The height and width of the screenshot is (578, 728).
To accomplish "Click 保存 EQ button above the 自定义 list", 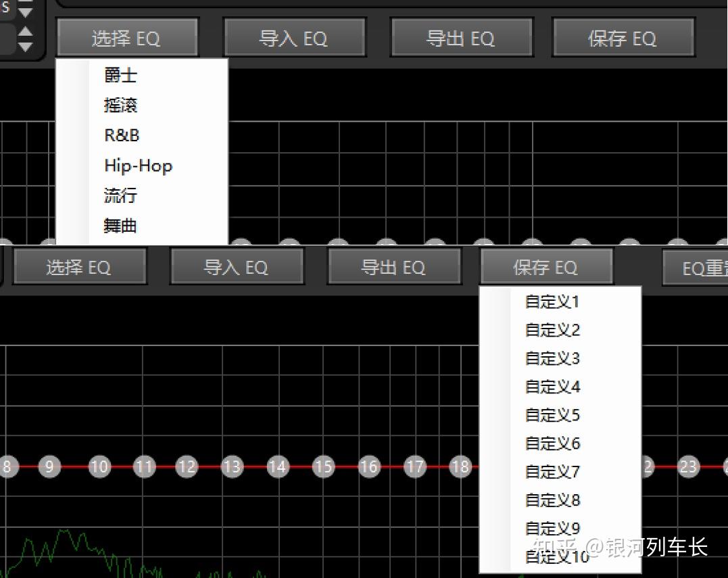I will [545, 268].
